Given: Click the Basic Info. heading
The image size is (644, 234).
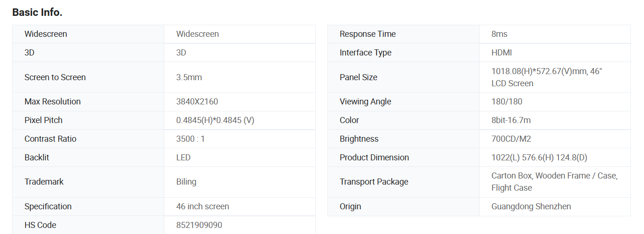Looking at the screenshot, I should 37,13.
